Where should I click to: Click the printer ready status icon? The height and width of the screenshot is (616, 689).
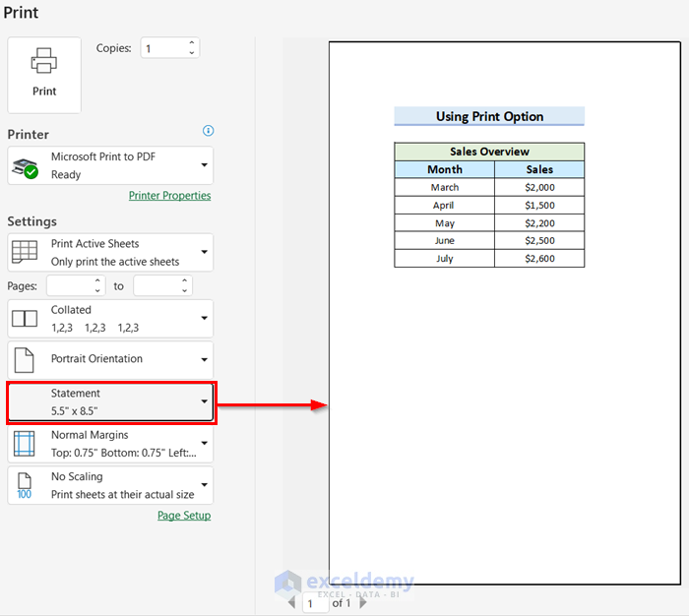(25, 168)
